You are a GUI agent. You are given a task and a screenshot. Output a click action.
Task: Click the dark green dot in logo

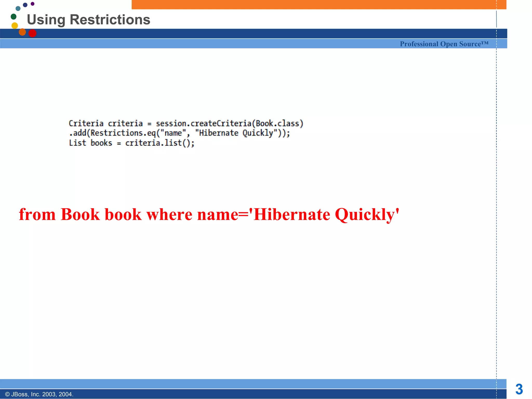[14, 17]
